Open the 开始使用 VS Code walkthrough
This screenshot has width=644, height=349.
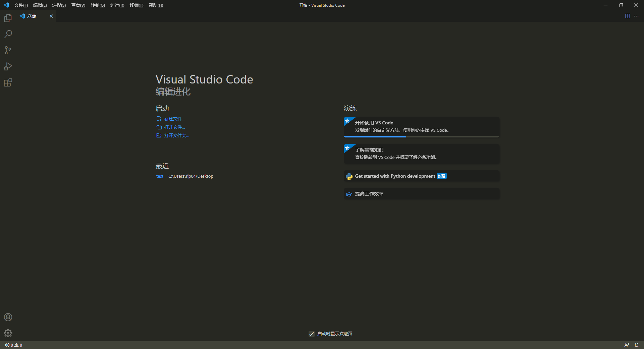click(x=422, y=127)
